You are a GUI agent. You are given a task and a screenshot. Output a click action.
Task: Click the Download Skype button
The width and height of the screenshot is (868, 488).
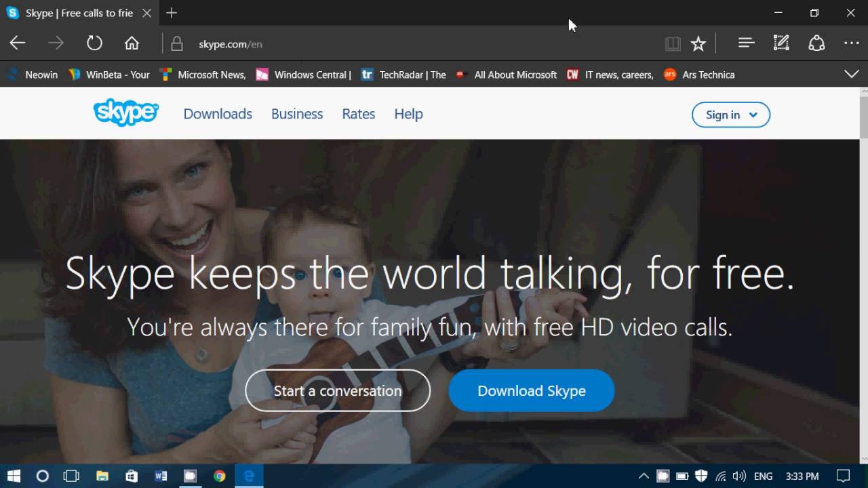(532, 390)
